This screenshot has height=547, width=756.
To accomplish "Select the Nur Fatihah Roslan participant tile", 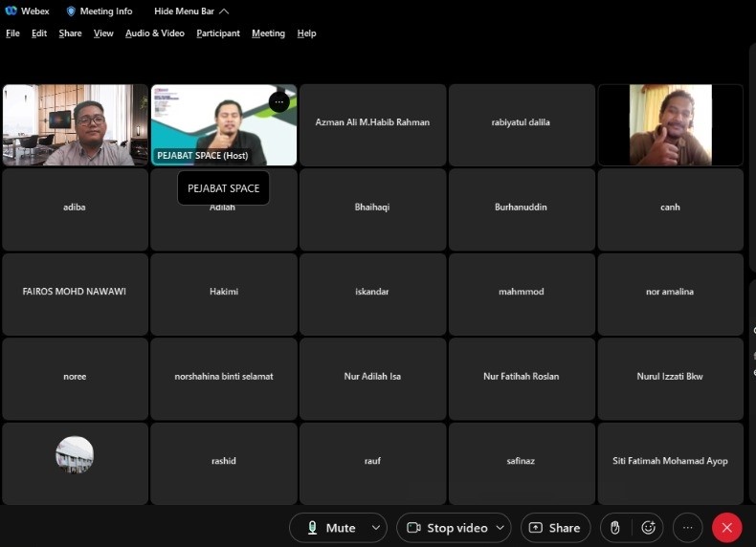I will (x=522, y=379).
